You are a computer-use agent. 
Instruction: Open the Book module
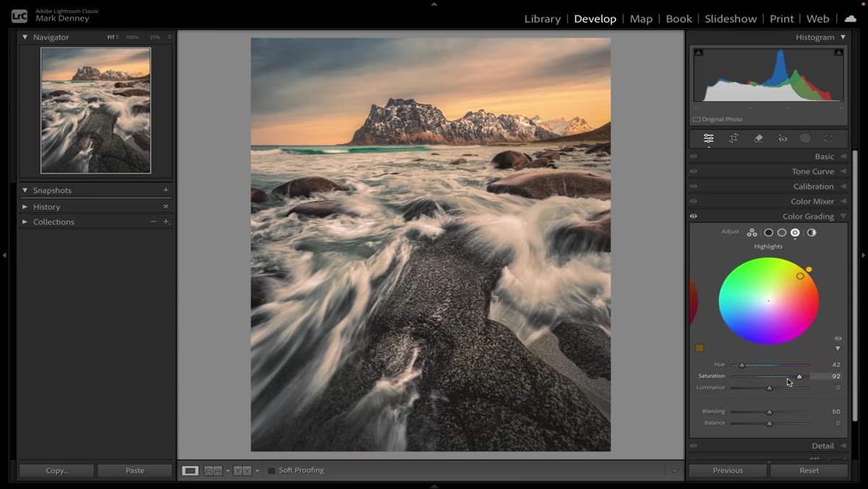(x=679, y=19)
